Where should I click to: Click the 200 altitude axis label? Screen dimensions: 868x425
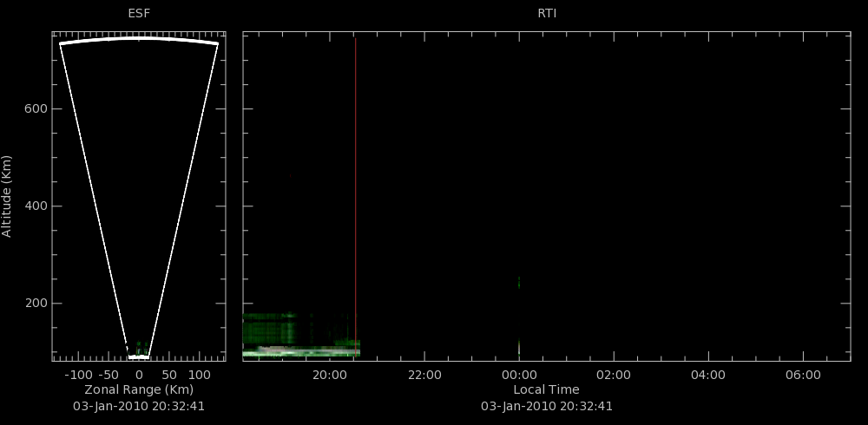click(x=36, y=304)
